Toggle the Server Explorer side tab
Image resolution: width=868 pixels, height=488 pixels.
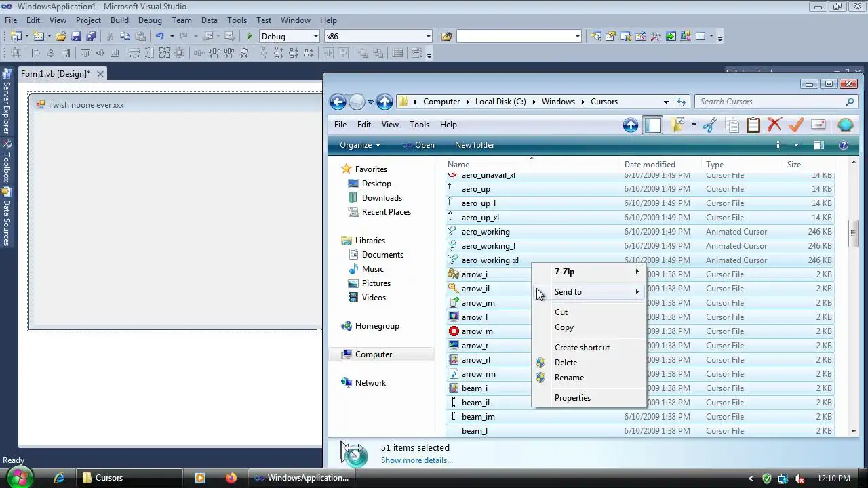[x=6, y=102]
